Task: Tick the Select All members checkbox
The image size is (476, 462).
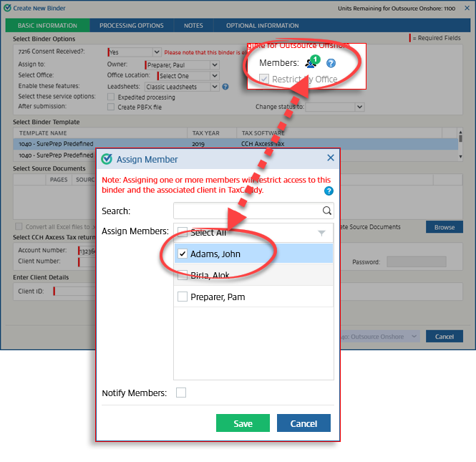Action: point(183,232)
